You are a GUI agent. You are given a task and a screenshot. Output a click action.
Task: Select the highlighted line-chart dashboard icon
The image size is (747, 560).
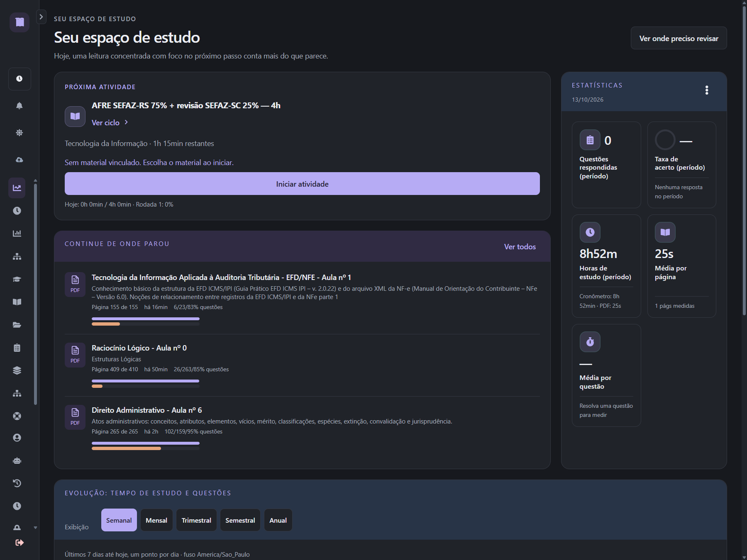17,188
